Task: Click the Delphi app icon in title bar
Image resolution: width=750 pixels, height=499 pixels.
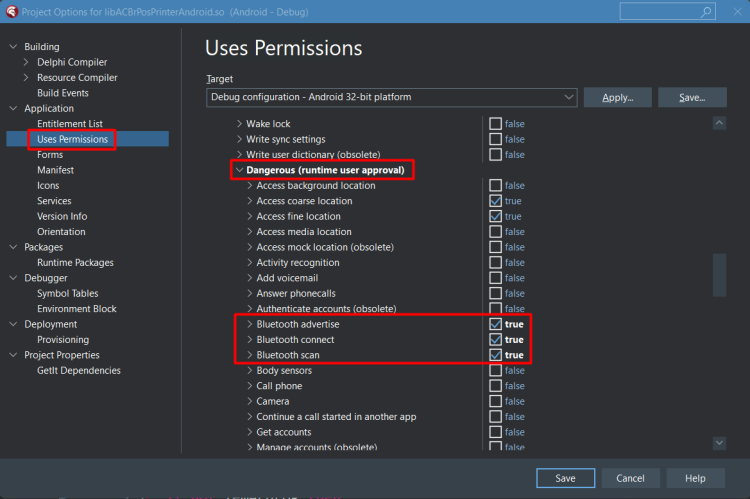Action: [x=12, y=12]
